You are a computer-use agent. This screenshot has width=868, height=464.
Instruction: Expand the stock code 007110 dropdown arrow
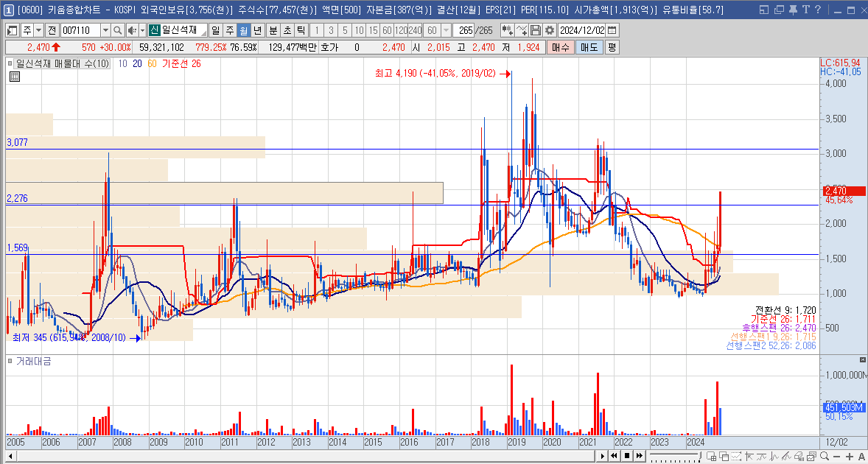[x=105, y=30]
